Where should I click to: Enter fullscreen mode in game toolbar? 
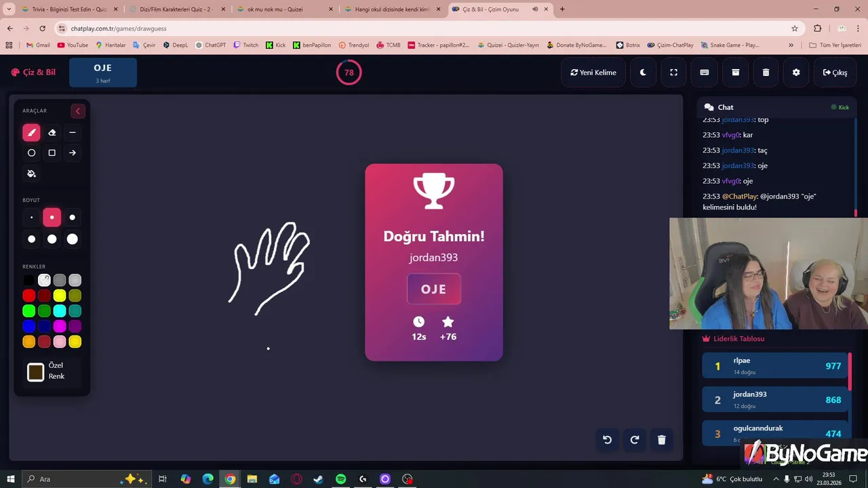(x=673, y=73)
